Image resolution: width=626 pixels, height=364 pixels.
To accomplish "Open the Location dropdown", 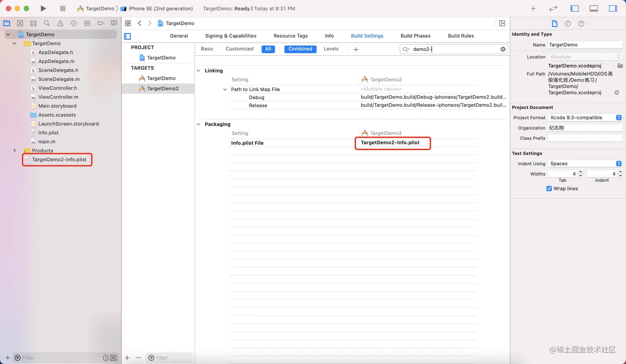I will point(585,57).
